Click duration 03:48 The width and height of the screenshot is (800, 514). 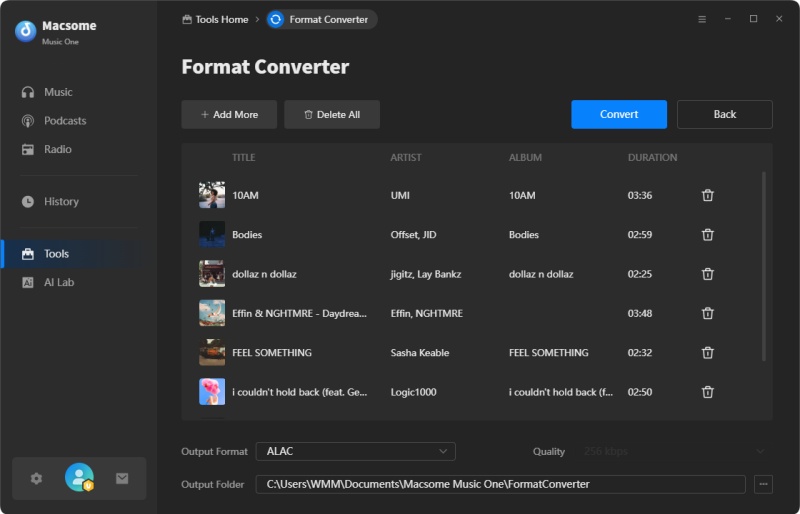tap(640, 313)
